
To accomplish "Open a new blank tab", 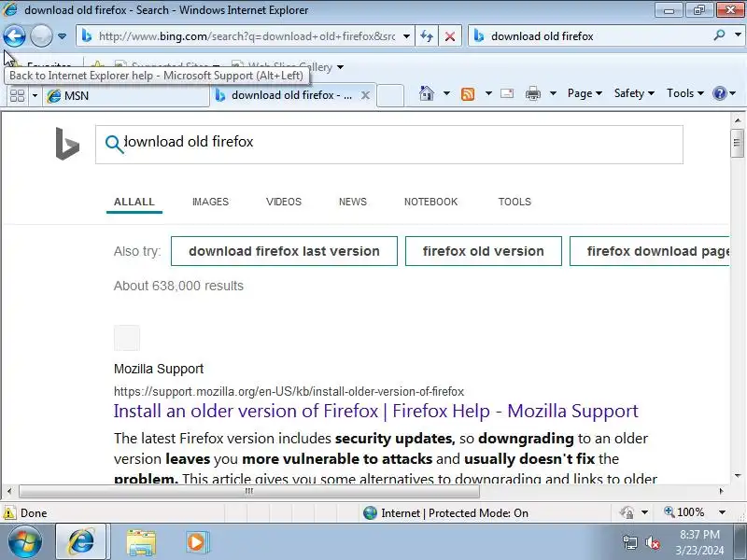I will click(x=390, y=95).
